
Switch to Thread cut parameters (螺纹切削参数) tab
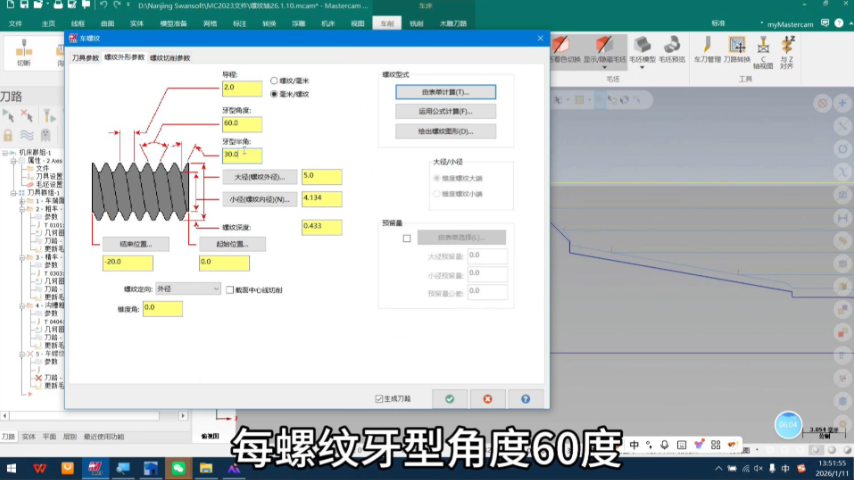(170, 58)
